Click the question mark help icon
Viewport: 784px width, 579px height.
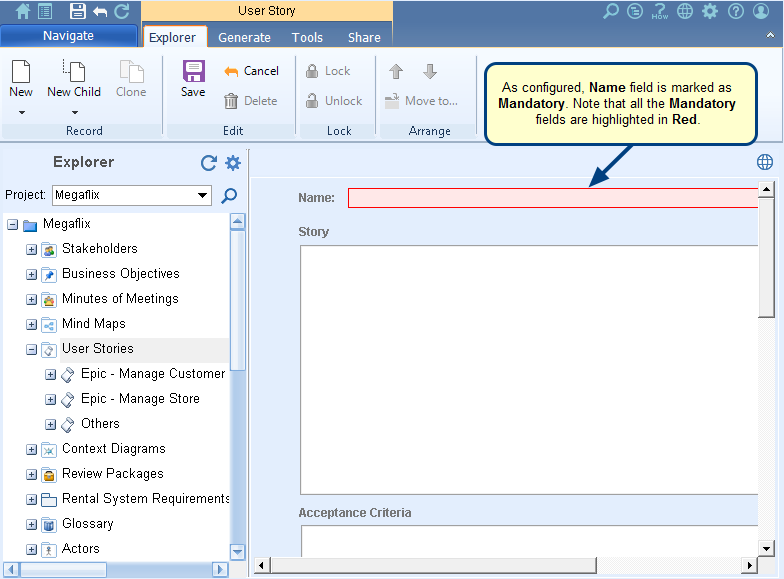[x=736, y=11]
